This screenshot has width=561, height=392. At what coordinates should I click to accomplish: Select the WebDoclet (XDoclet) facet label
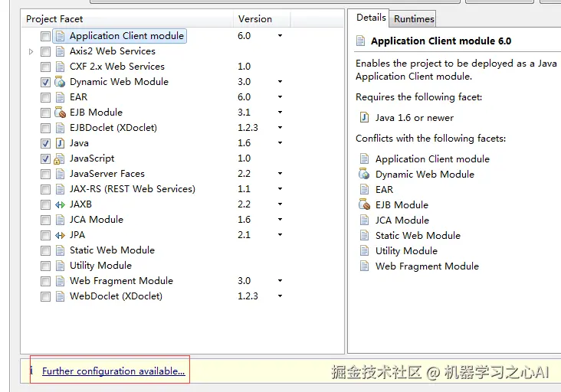pyautogui.click(x=116, y=296)
